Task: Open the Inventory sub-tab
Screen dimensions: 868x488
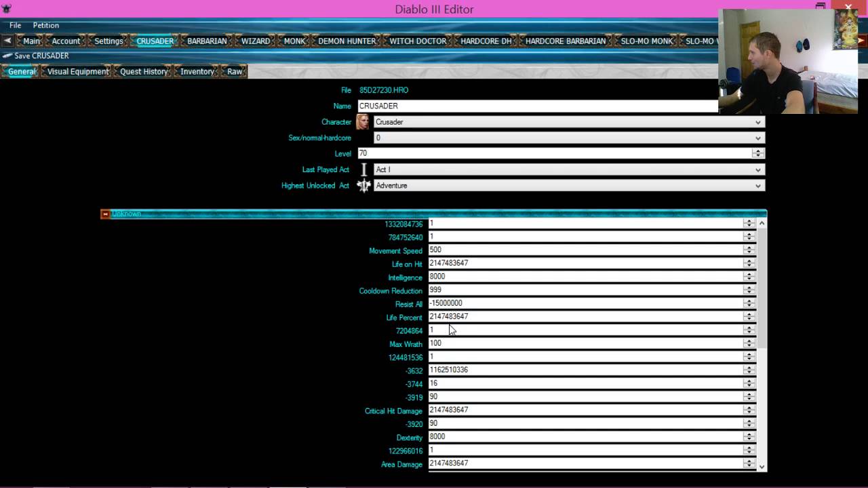Action: pyautogui.click(x=197, y=71)
